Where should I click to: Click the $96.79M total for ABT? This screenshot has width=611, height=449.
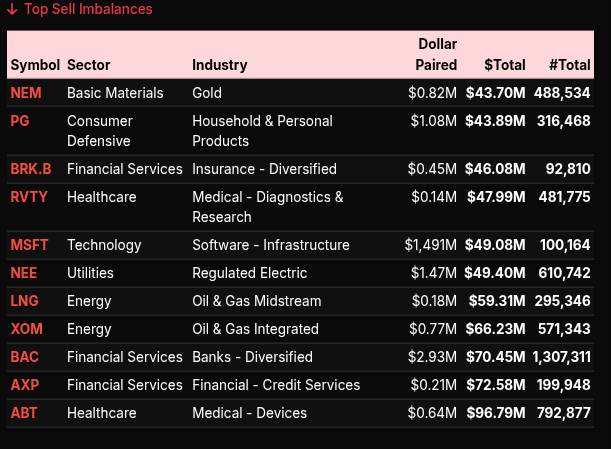495,413
